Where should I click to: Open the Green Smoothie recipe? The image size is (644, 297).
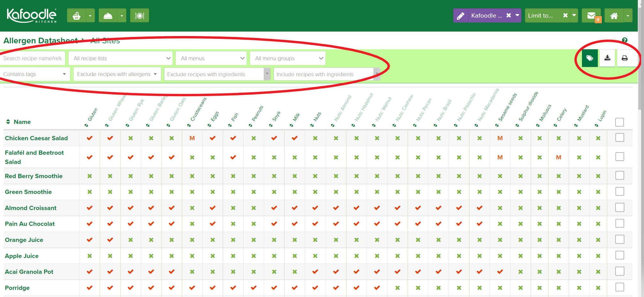[x=28, y=192]
